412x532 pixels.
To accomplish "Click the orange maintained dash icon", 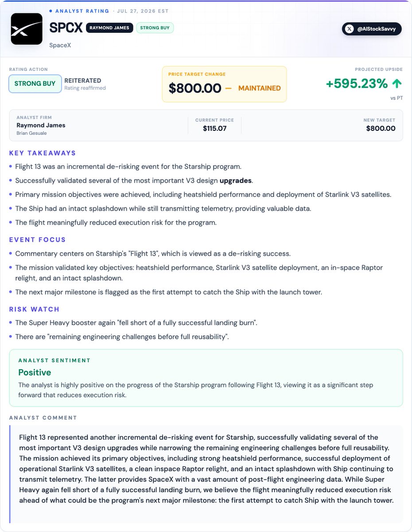I will (228, 88).
